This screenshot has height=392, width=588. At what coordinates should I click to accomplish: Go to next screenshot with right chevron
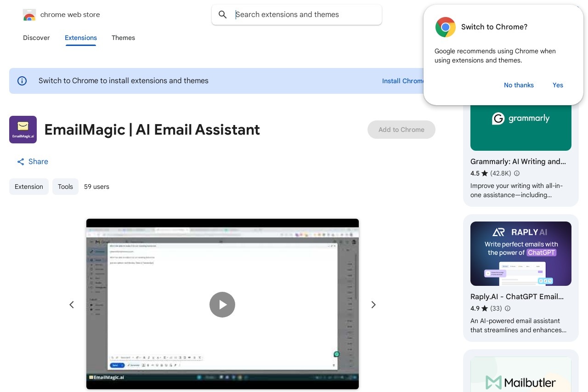click(x=373, y=305)
